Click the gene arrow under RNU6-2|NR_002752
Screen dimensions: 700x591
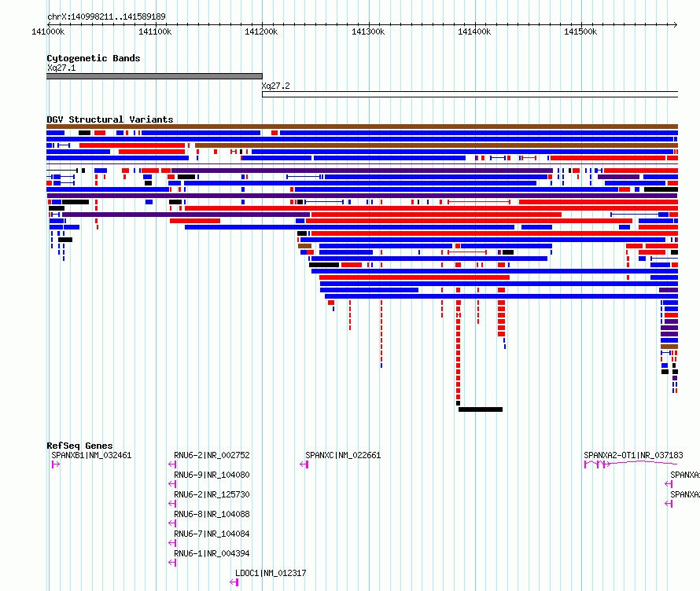click(x=172, y=464)
